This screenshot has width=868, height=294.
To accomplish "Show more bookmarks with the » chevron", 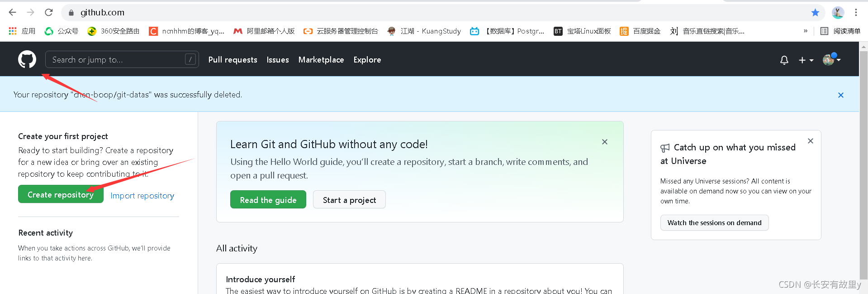I will click(x=806, y=31).
